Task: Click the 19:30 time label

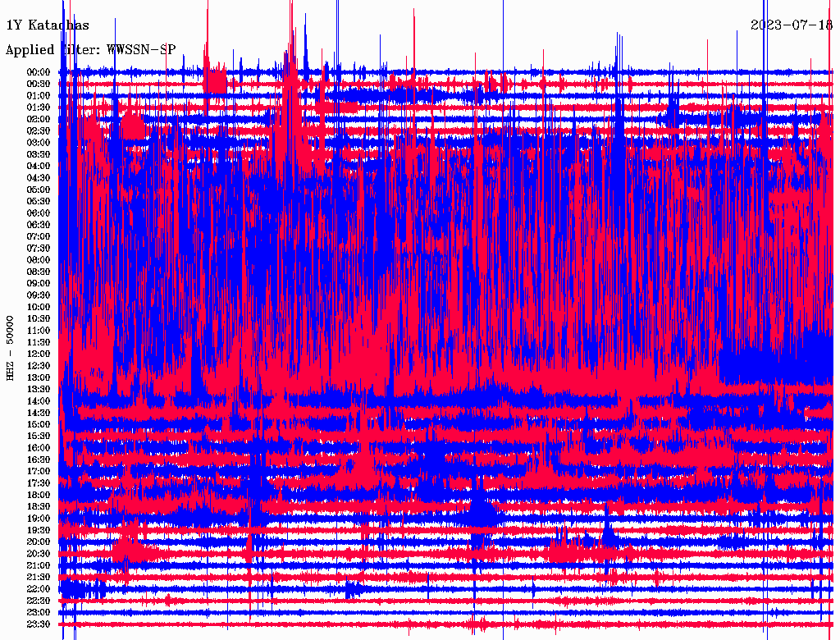Action: click(x=39, y=531)
